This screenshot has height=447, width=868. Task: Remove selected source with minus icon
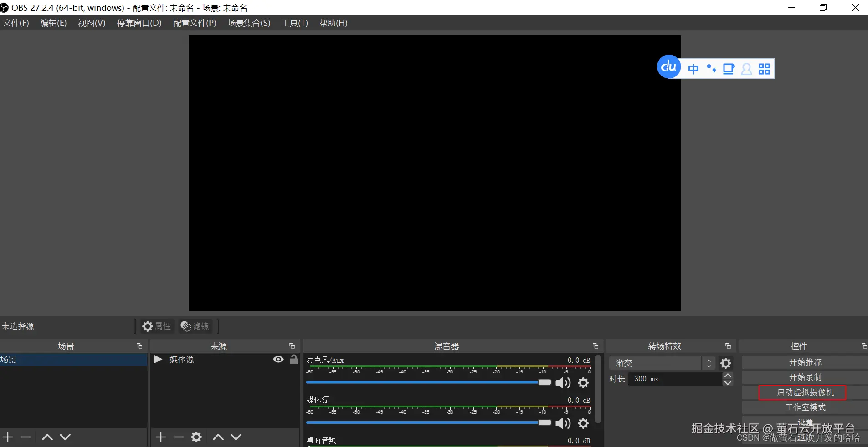[x=179, y=437]
